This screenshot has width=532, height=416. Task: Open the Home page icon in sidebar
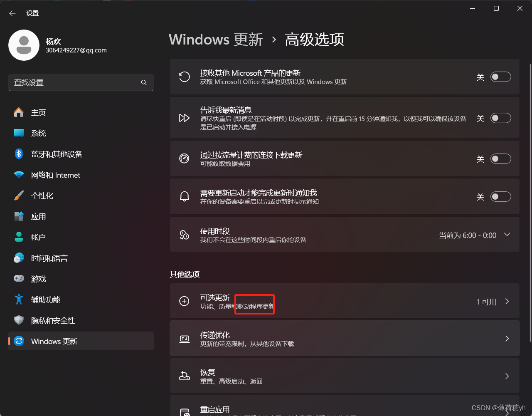pyautogui.click(x=19, y=112)
